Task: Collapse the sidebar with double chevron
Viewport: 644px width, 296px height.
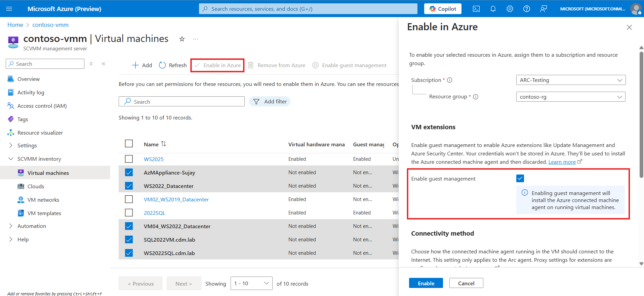Action: pyautogui.click(x=104, y=64)
